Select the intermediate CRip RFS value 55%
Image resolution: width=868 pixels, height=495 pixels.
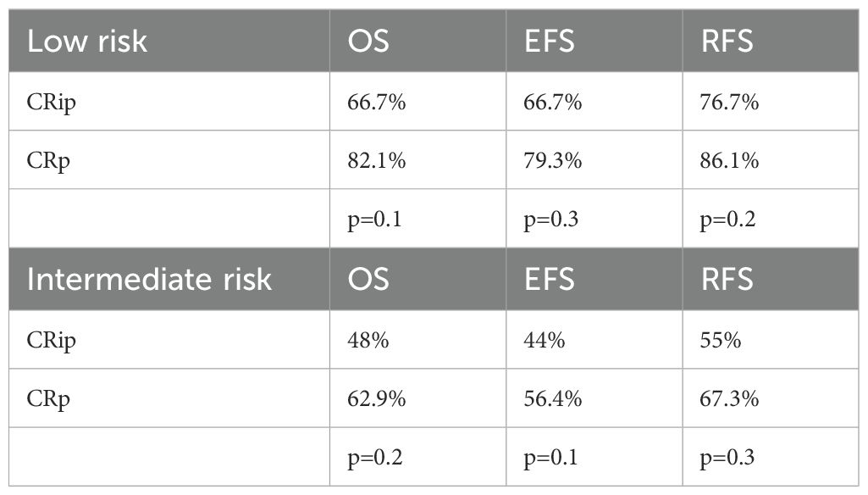(x=719, y=340)
